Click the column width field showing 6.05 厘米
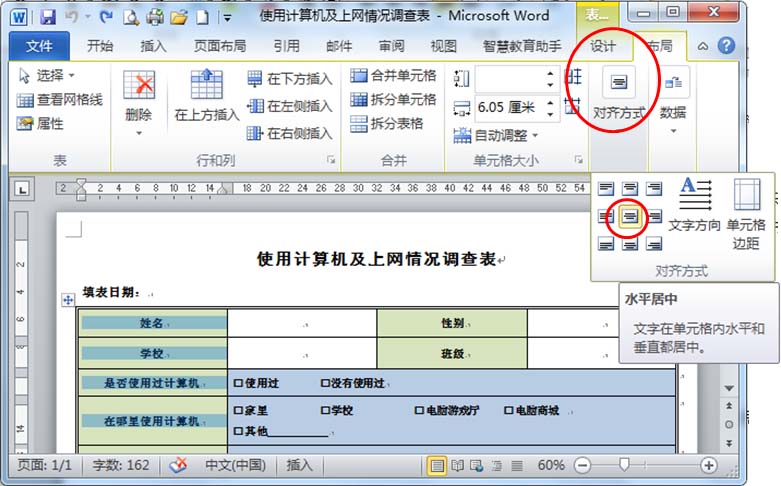Image resolution: width=781 pixels, height=486 pixels. [x=506, y=107]
